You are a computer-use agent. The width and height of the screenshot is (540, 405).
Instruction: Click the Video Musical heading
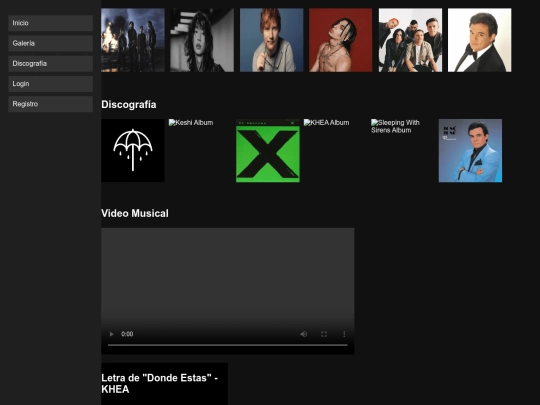[135, 213]
